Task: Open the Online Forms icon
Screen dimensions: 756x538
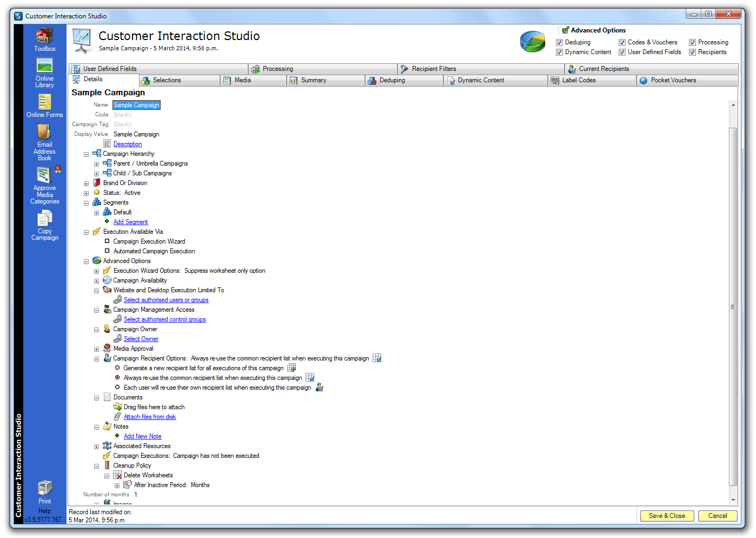Action: [44, 102]
